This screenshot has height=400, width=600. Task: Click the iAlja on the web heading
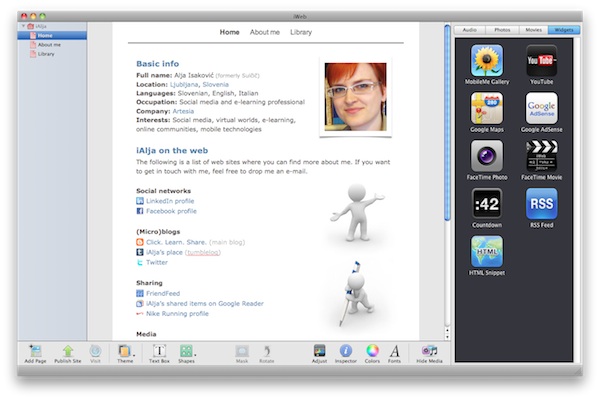pos(172,151)
